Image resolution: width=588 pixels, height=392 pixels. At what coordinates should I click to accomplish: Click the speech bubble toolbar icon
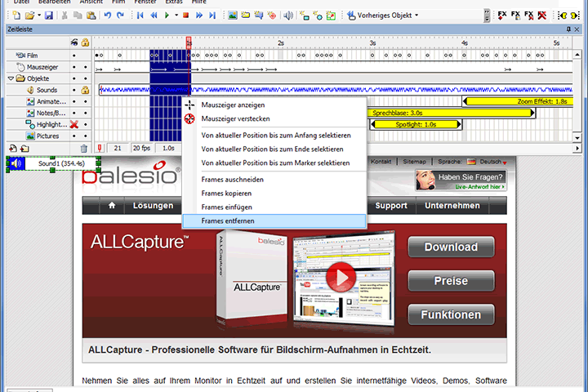259,16
